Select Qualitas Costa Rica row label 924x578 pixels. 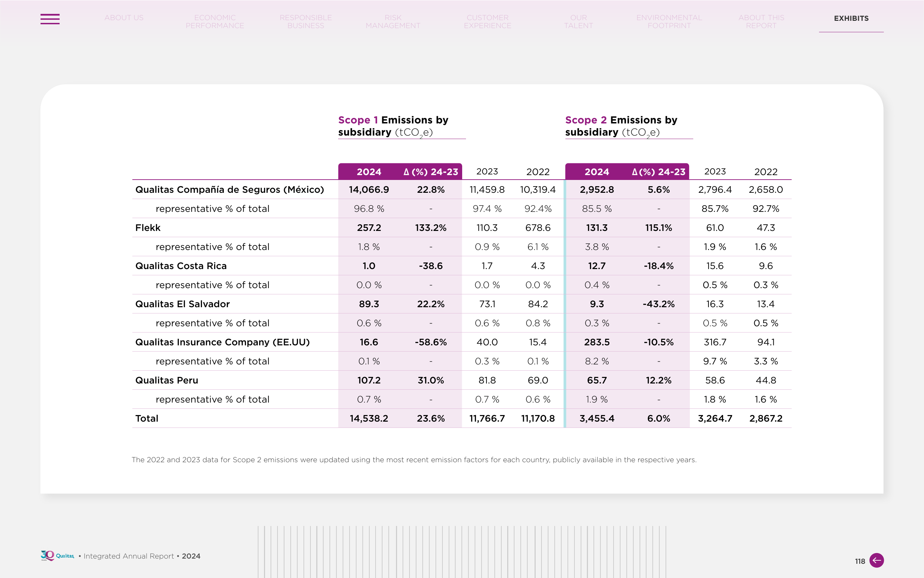181,266
